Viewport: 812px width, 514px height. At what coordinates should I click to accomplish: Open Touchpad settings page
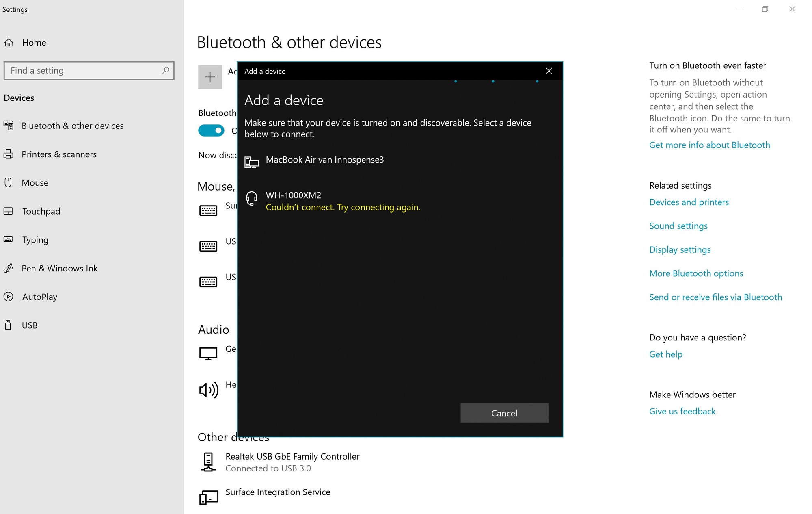(x=41, y=211)
